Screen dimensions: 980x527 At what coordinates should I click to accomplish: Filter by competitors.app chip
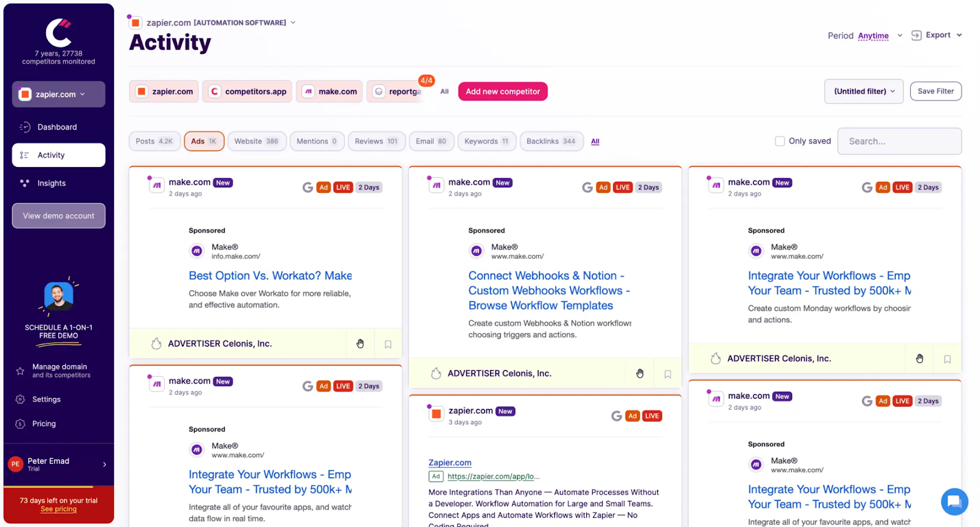click(247, 91)
